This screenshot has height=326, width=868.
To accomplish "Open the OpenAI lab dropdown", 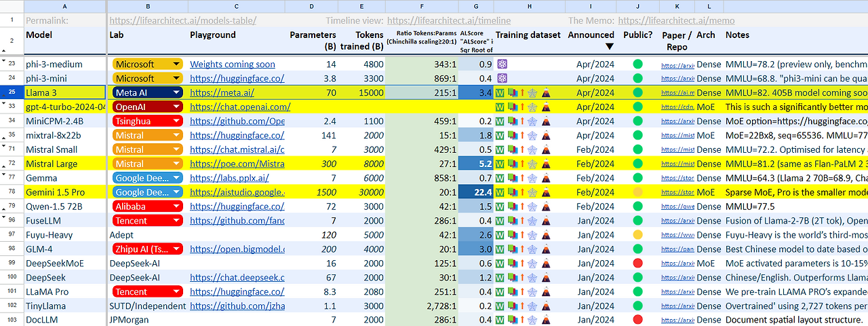I will [177, 107].
